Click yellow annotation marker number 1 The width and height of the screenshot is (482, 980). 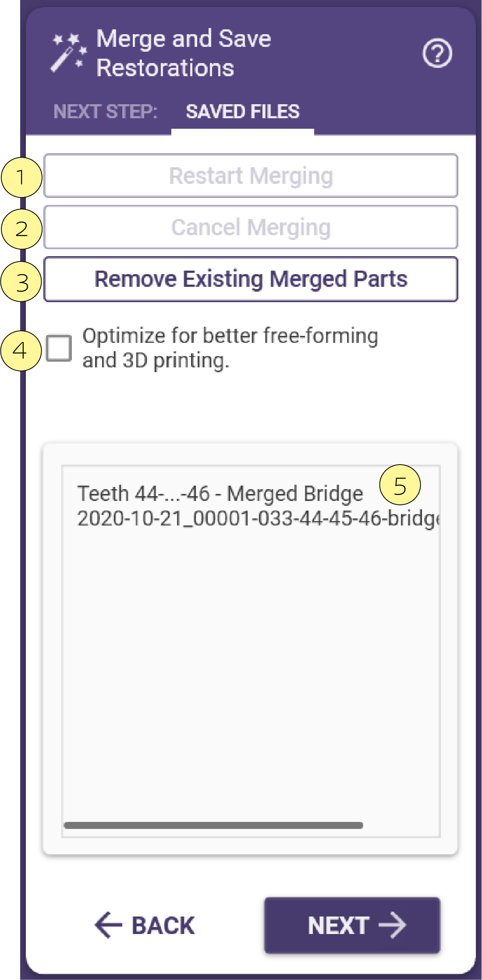point(21,177)
